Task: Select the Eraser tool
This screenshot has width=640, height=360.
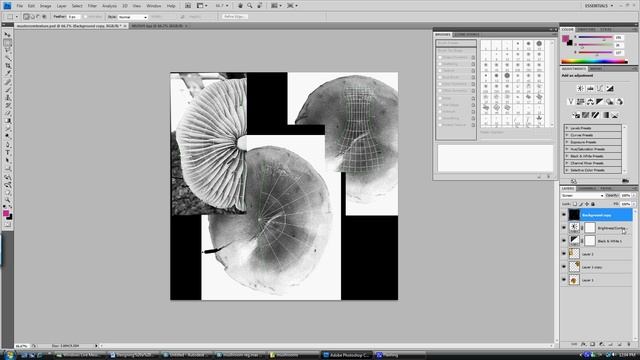Action: (x=7, y=113)
